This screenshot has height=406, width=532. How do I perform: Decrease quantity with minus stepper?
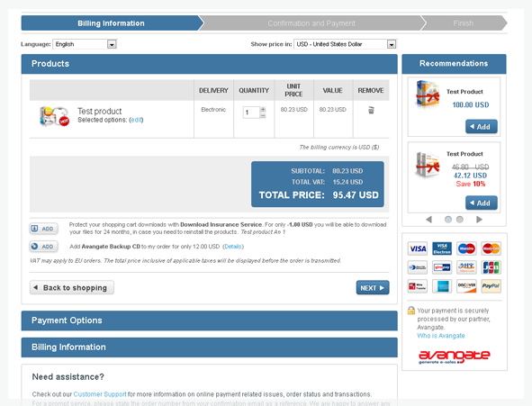tap(263, 115)
